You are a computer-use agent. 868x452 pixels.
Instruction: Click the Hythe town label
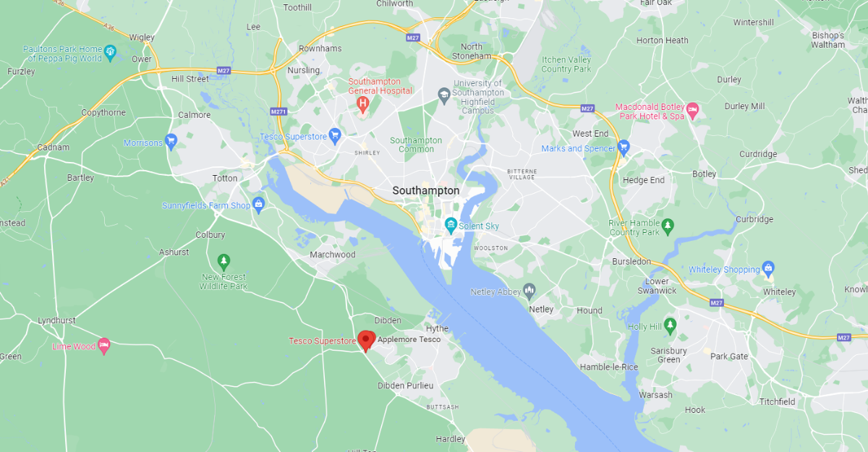click(437, 328)
